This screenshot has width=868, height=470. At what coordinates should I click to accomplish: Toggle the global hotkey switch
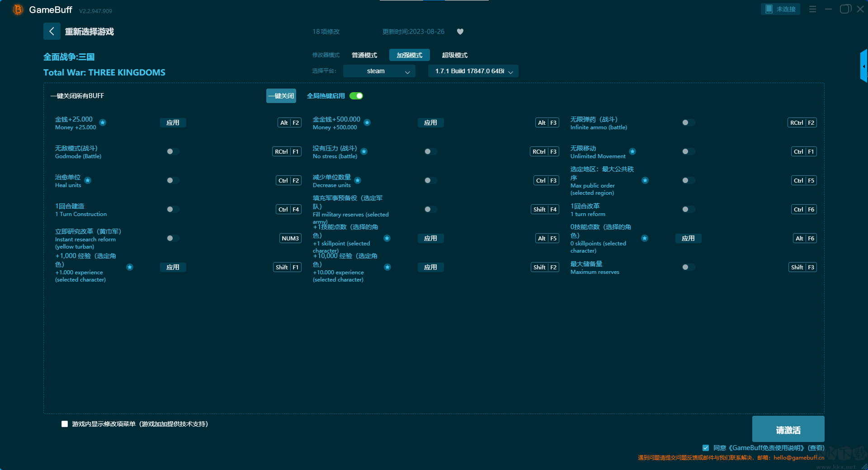point(356,96)
